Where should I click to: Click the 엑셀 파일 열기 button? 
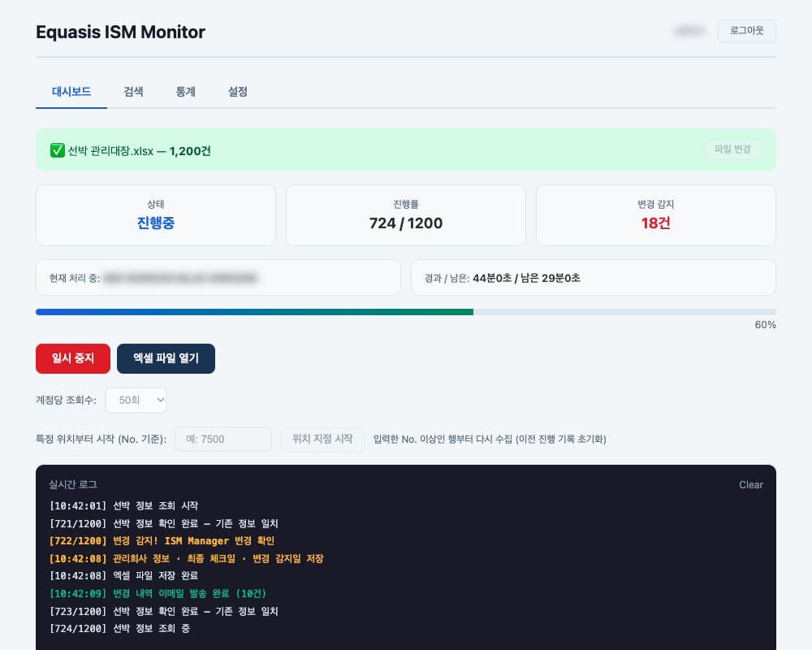tap(166, 358)
